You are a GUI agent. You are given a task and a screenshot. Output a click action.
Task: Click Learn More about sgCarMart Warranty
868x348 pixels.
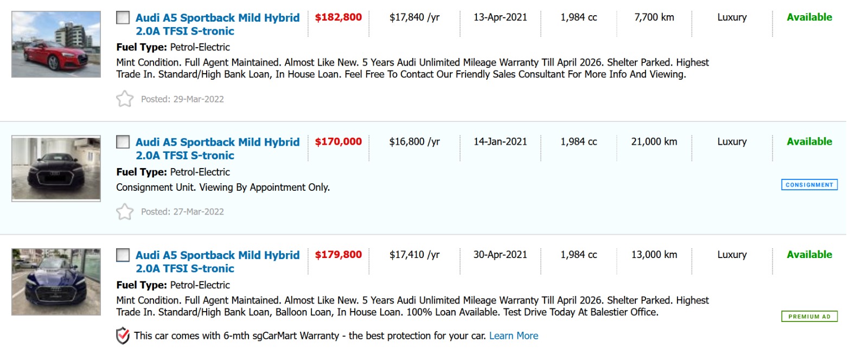pyautogui.click(x=513, y=336)
